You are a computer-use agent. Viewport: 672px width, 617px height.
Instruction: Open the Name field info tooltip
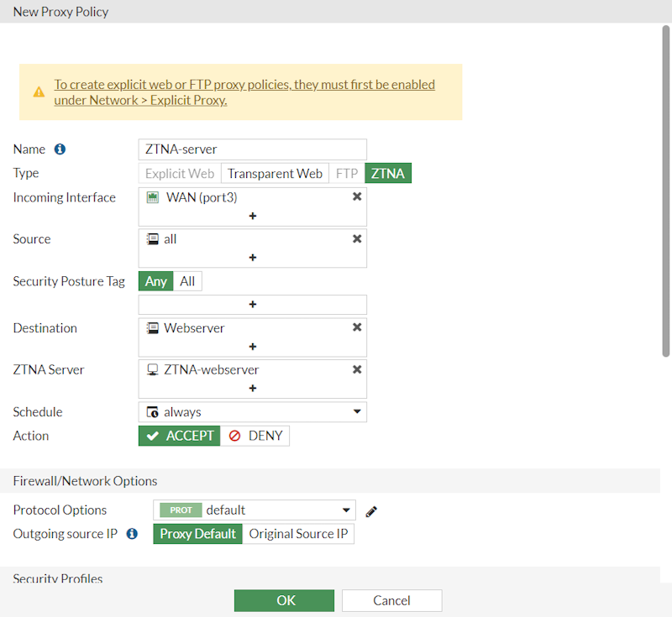click(58, 149)
